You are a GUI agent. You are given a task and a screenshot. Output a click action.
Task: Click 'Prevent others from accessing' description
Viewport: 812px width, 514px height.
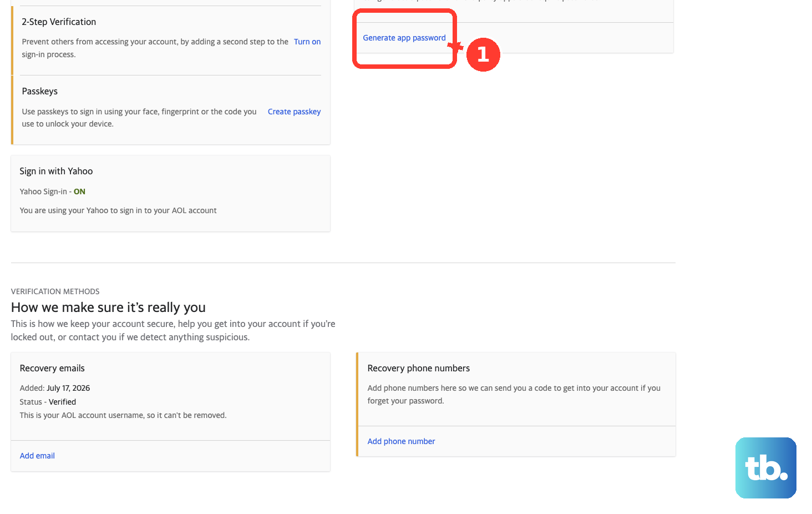pos(155,48)
